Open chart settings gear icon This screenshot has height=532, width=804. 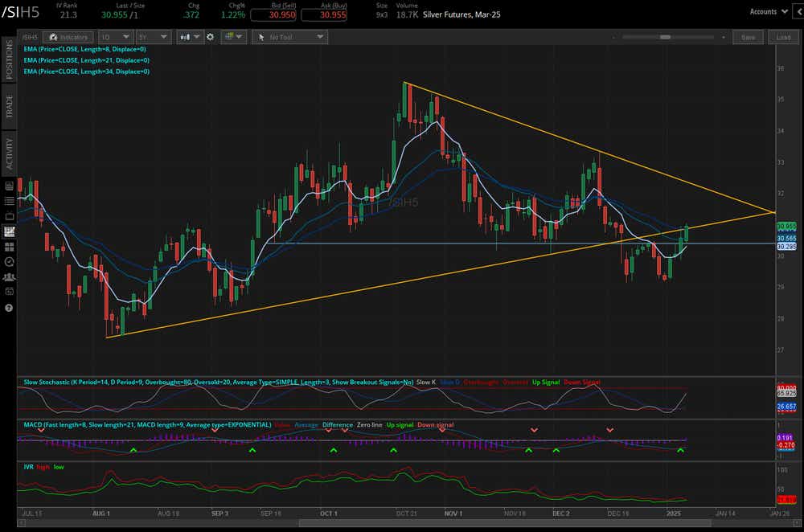tap(211, 37)
